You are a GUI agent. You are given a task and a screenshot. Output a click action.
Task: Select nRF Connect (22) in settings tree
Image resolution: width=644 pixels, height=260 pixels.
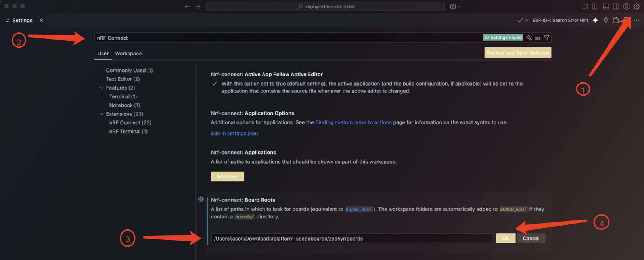130,122
